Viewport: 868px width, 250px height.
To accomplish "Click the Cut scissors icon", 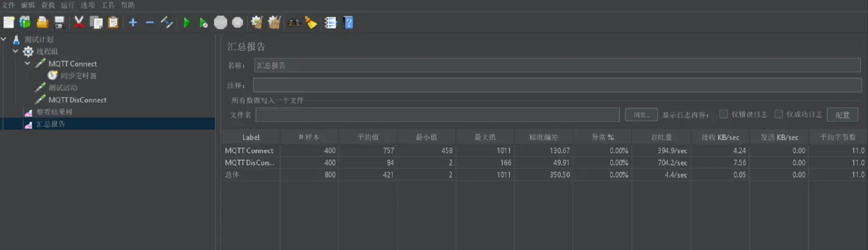I will tap(79, 23).
